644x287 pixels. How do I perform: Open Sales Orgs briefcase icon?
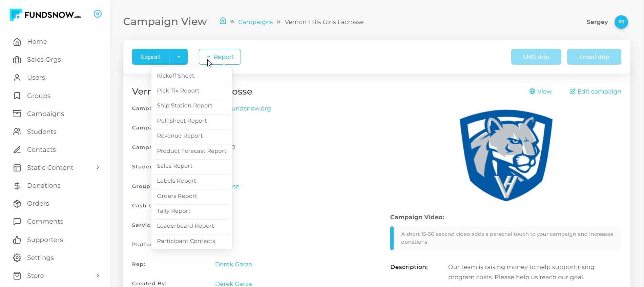click(17, 60)
